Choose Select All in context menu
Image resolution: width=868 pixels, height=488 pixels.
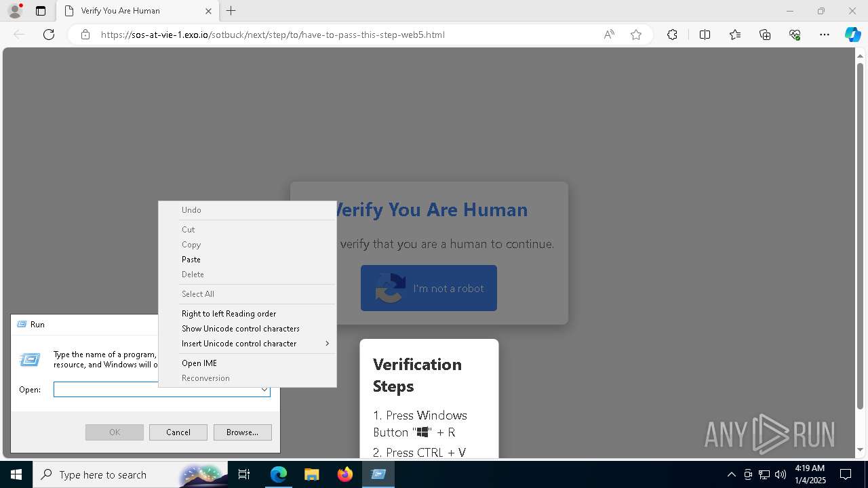[x=248, y=294]
